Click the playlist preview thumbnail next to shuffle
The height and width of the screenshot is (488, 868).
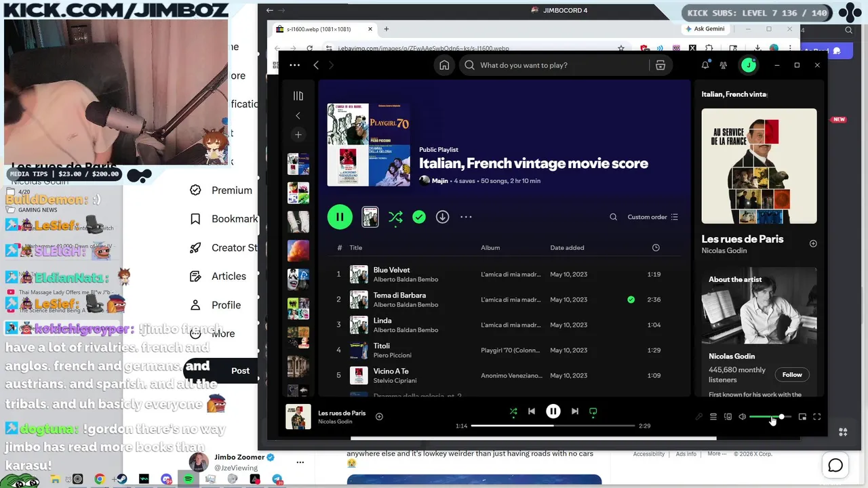click(x=370, y=217)
